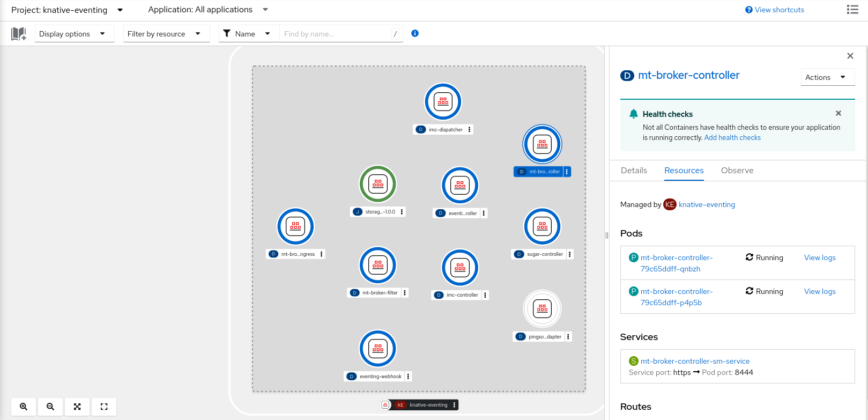View logs for pod ending qnbzh
This screenshot has width=868, height=420.
click(819, 257)
